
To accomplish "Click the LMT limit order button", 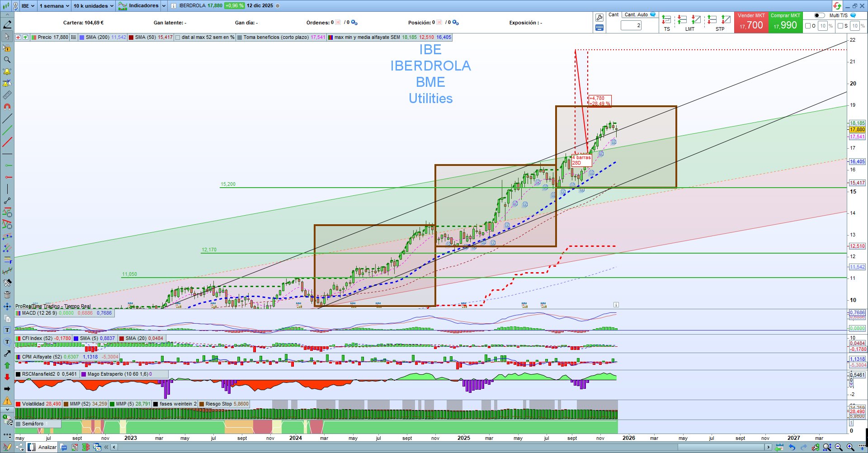I will point(689,23).
